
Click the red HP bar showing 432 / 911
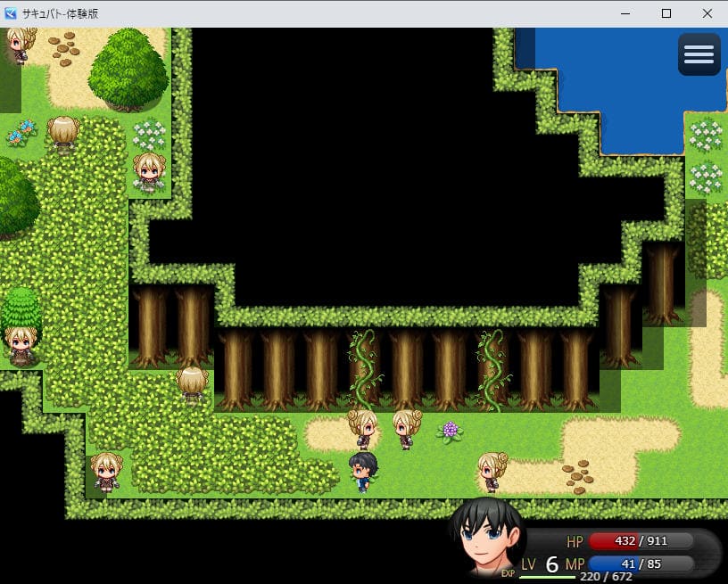(641, 541)
